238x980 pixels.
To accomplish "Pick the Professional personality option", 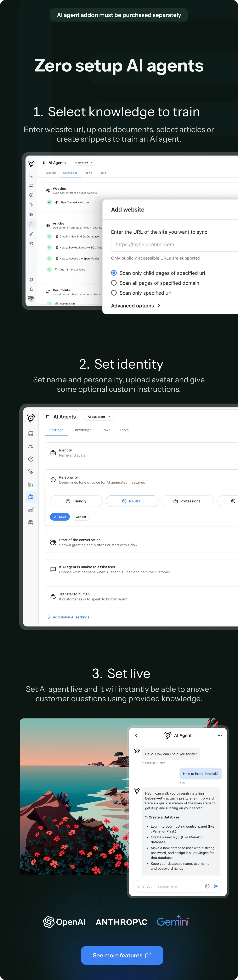I will pos(188,501).
